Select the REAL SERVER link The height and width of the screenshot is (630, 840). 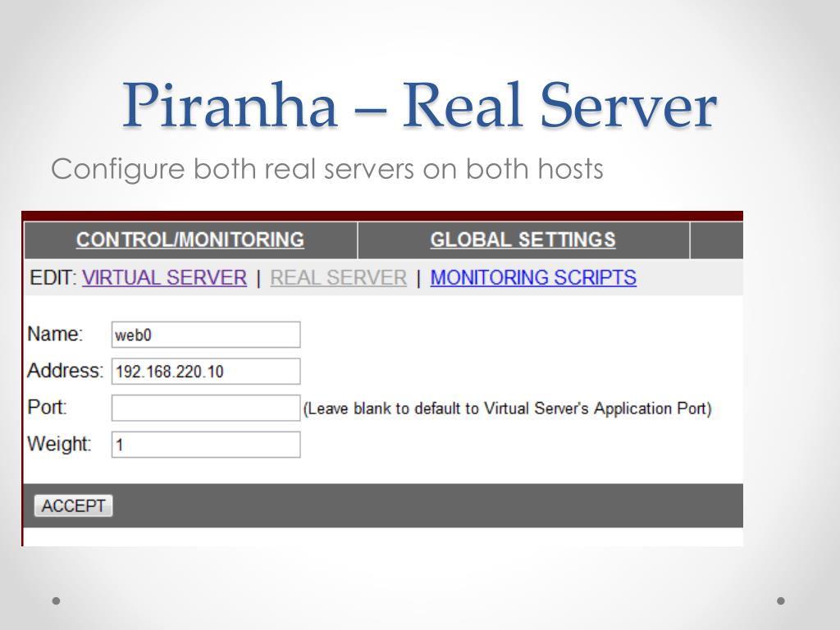tap(339, 277)
